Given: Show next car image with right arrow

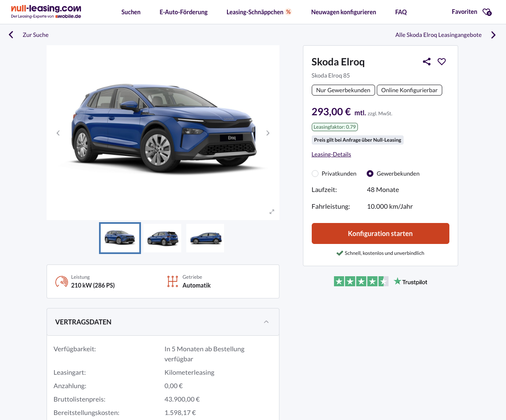Looking at the screenshot, I should tap(268, 133).
